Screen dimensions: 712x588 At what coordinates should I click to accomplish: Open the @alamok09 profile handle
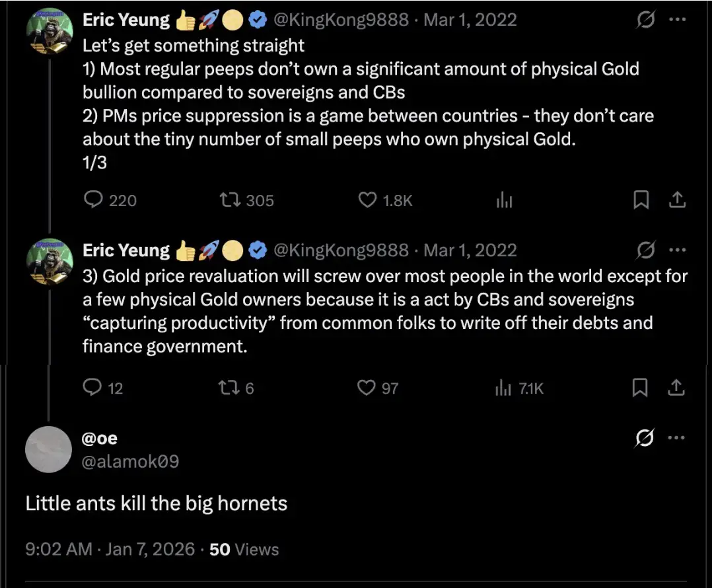click(x=130, y=461)
